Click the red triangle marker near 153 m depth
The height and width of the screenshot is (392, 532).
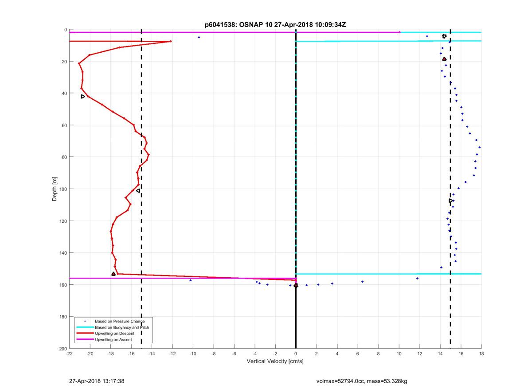coord(113,274)
